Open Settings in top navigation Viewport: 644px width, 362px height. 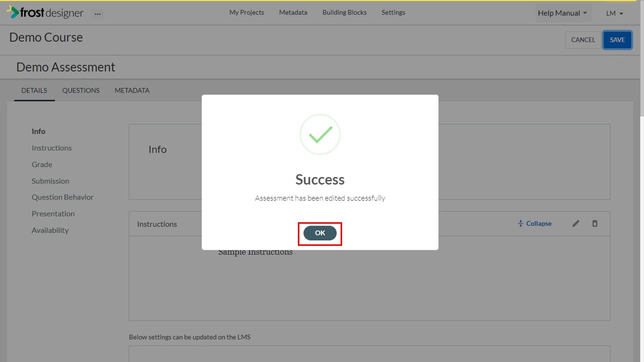point(393,13)
